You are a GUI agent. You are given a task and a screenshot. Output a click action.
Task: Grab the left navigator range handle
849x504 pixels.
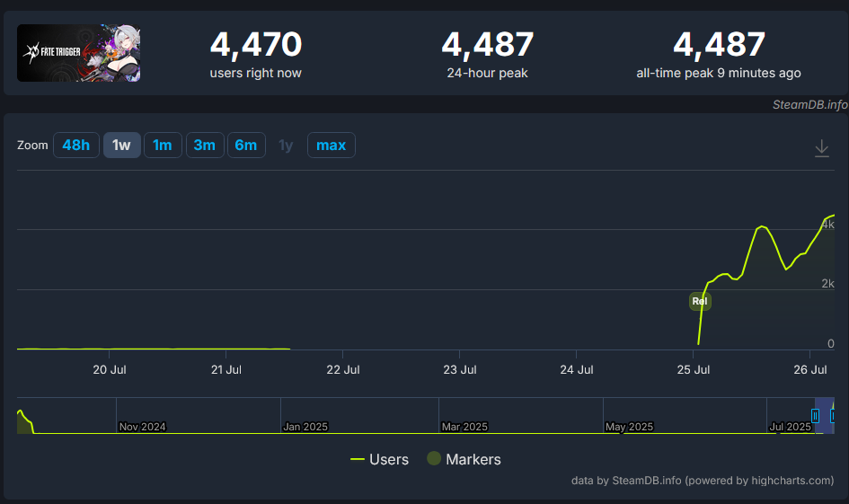815,416
